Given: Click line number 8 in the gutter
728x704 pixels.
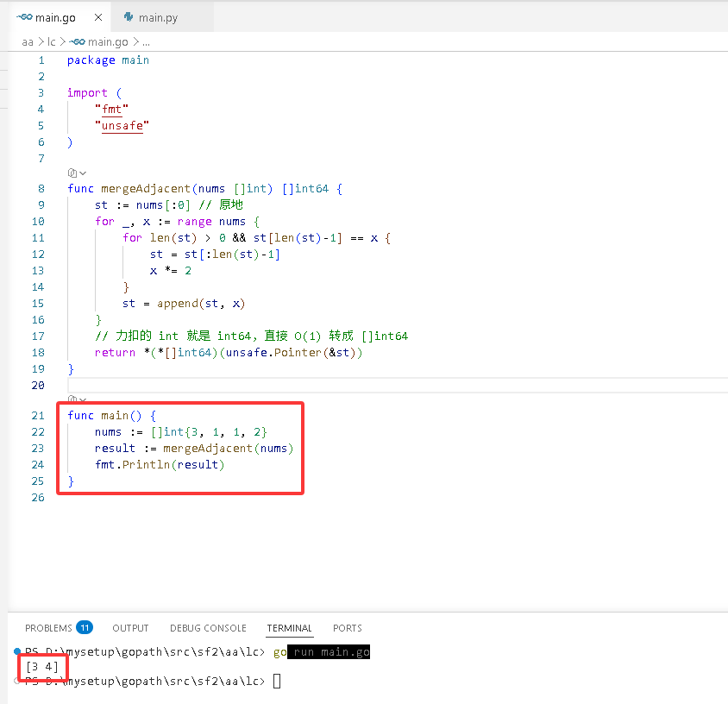Looking at the screenshot, I should [41, 189].
